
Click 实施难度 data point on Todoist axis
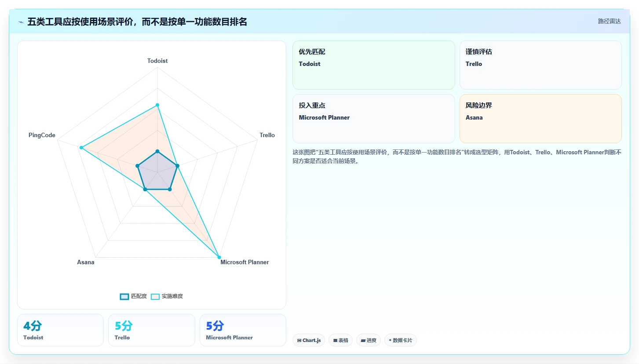[x=157, y=105]
